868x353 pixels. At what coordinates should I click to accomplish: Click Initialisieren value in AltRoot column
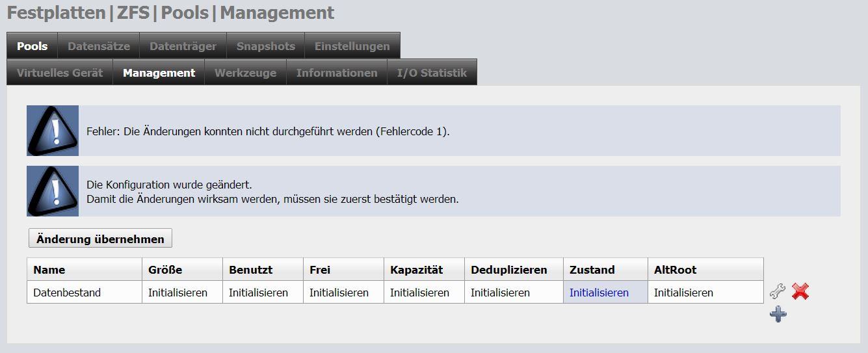tap(683, 293)
